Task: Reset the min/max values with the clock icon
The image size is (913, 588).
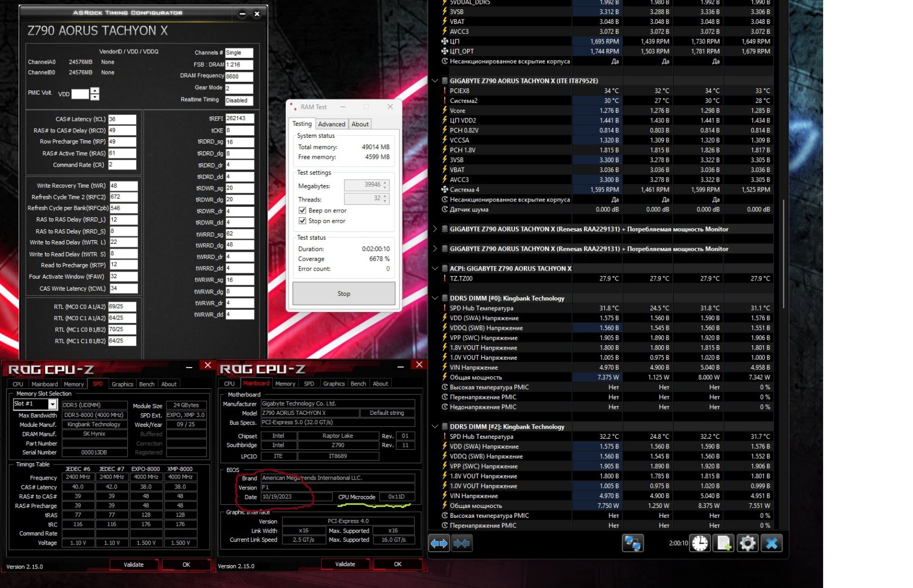Action: (700, 543)
